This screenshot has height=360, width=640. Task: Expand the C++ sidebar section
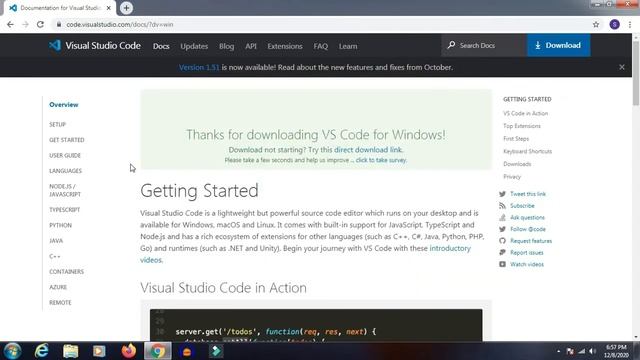click(x=55, y=256)
